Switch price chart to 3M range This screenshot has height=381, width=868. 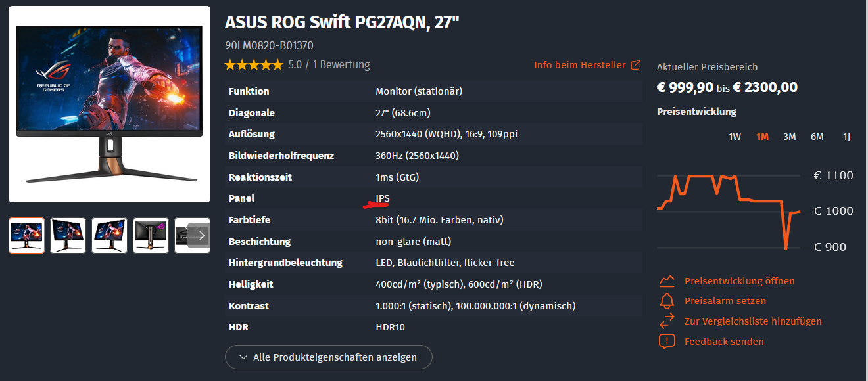click(789, 137)
